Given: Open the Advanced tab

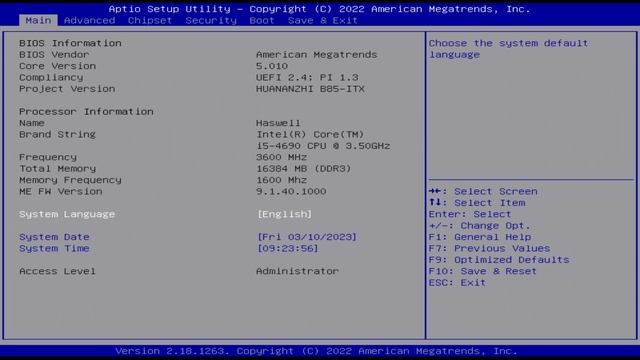Looking at the screenshot, I should click(89, 20).
